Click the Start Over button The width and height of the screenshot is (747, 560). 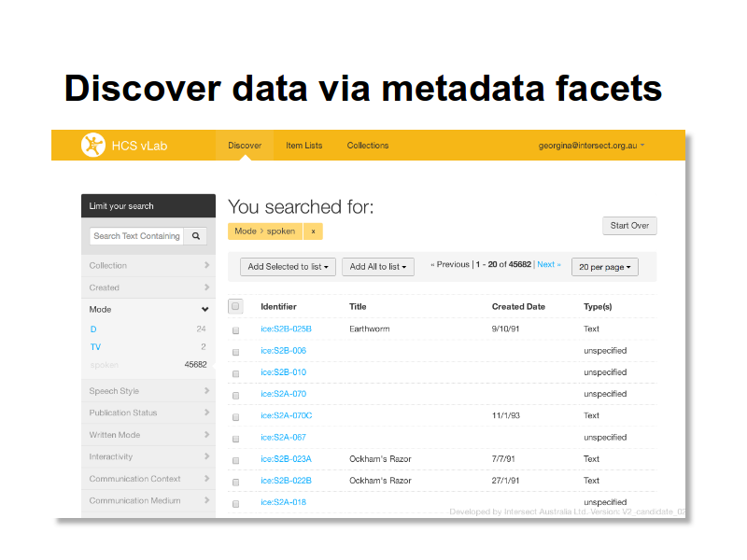(629, 226)
